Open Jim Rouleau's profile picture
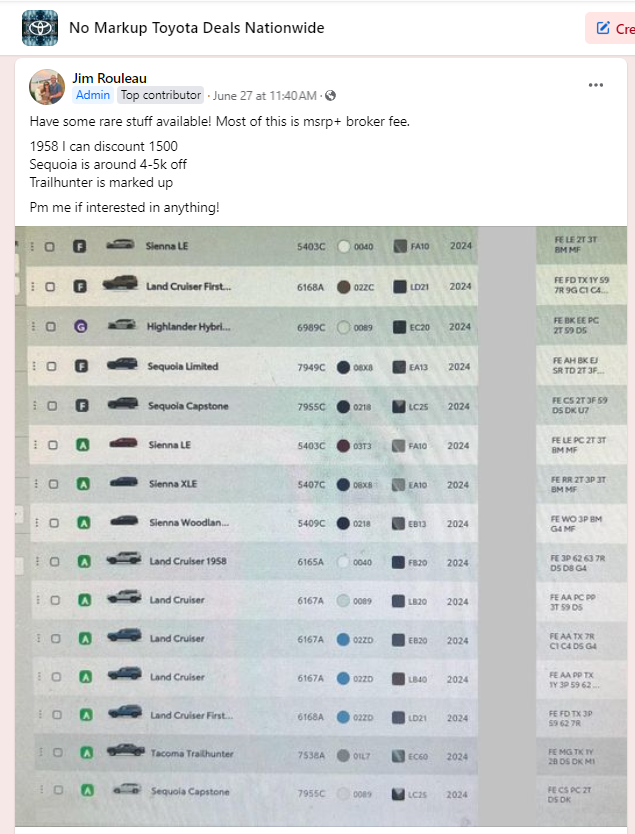Screen dimensions: 635x834 click(47, 87)
